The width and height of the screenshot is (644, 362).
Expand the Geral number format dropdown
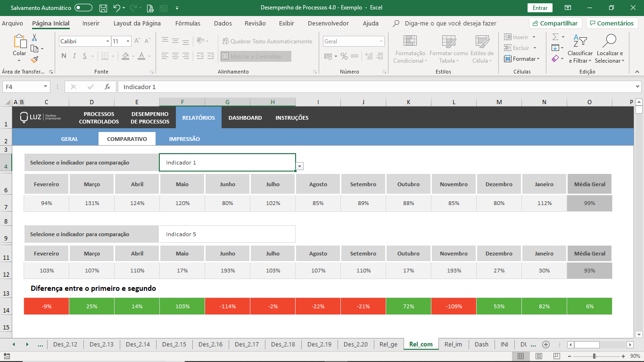coord(381,41)
